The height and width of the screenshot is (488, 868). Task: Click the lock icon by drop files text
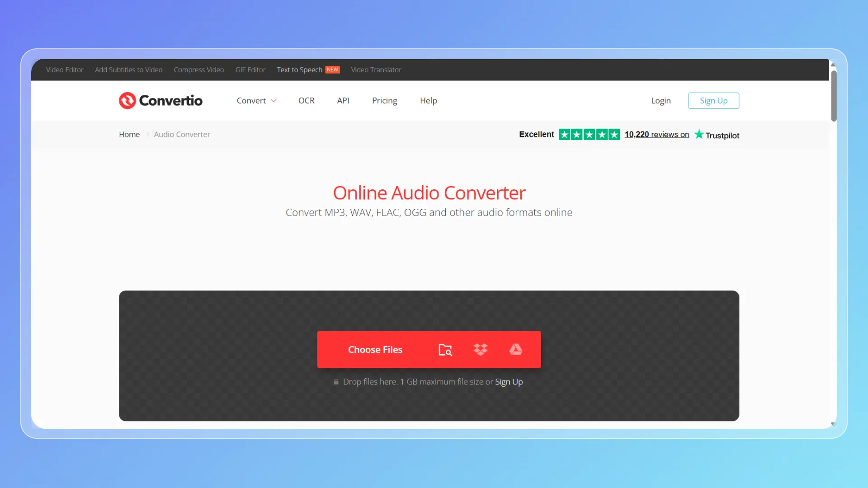point(336,382)
